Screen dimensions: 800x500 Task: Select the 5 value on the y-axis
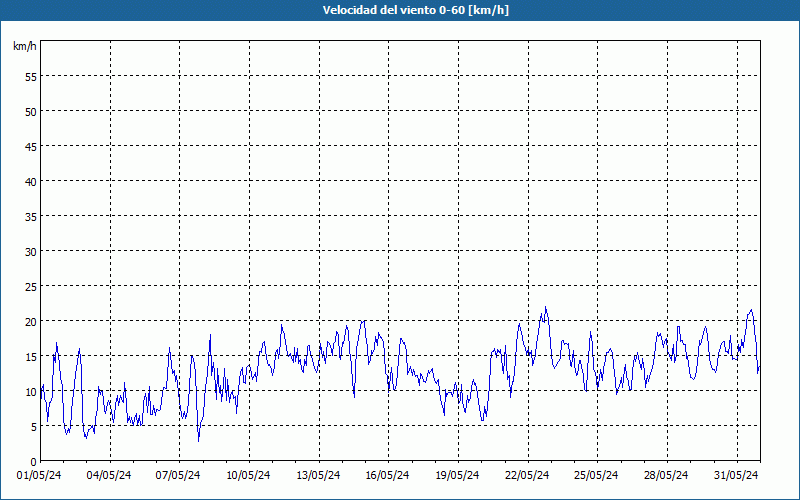(x=34, y=427)
